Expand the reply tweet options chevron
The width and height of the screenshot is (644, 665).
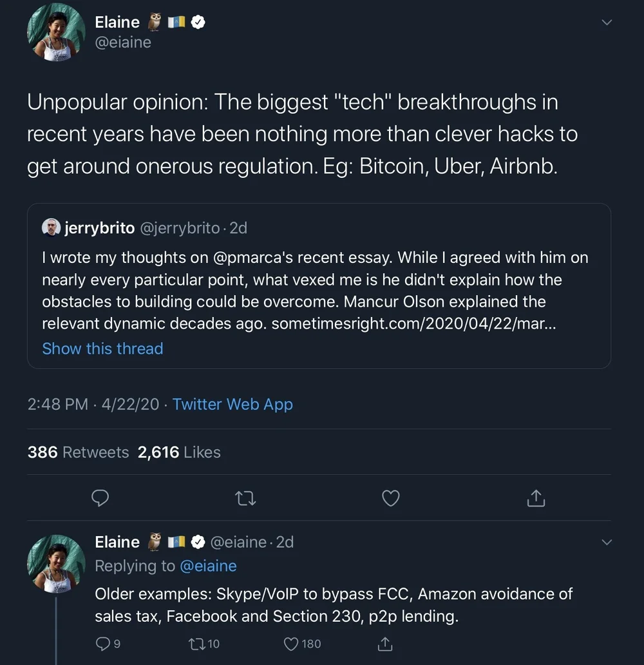coord(605,543)
